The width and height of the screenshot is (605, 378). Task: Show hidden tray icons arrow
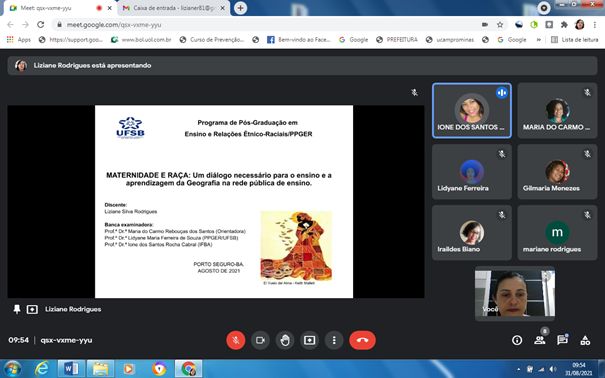click(x=518, y=370)
